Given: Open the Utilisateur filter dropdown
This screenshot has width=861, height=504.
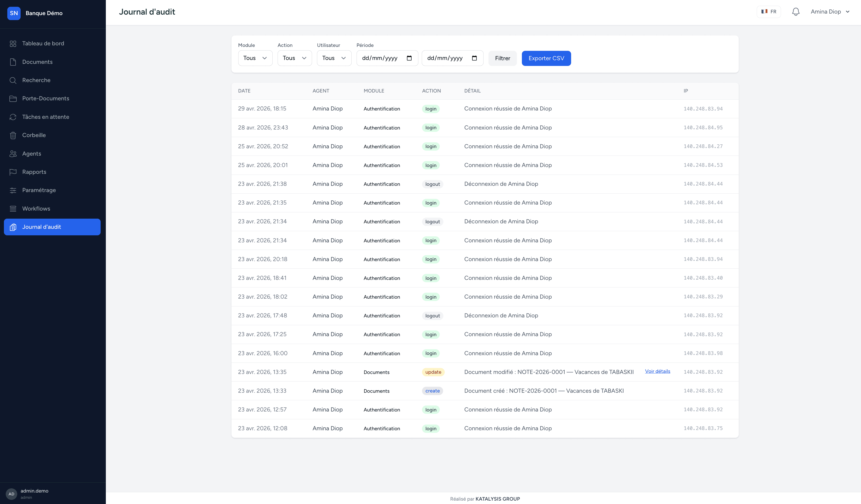Looking at the screenshot, I should tap(334, 58).
